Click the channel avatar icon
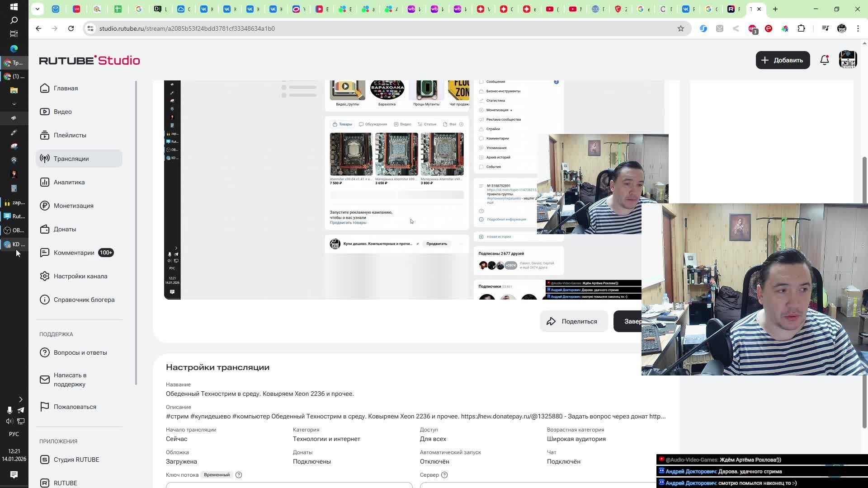 tap(848, 60)
